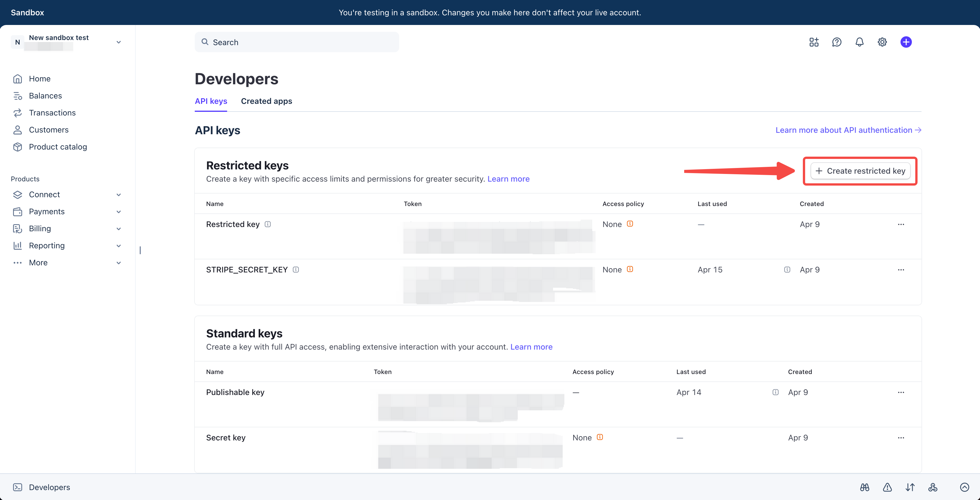
Task: Expand the More menu chevron
Action: [x=119, y=263]
